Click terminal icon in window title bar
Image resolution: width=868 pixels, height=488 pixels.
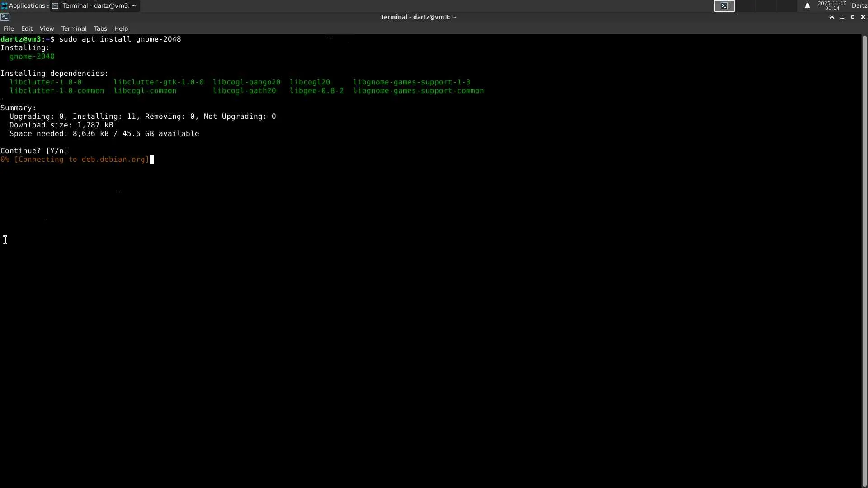pos(5,17)
